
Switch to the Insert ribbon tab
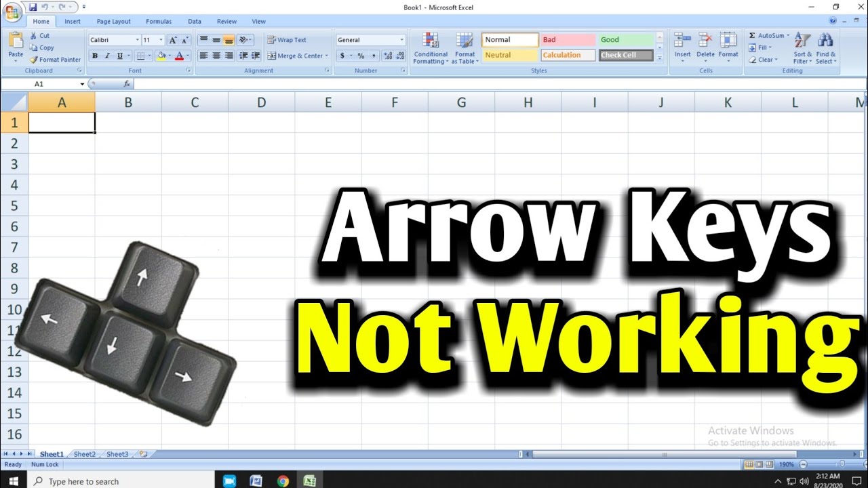tap(73, 22)
